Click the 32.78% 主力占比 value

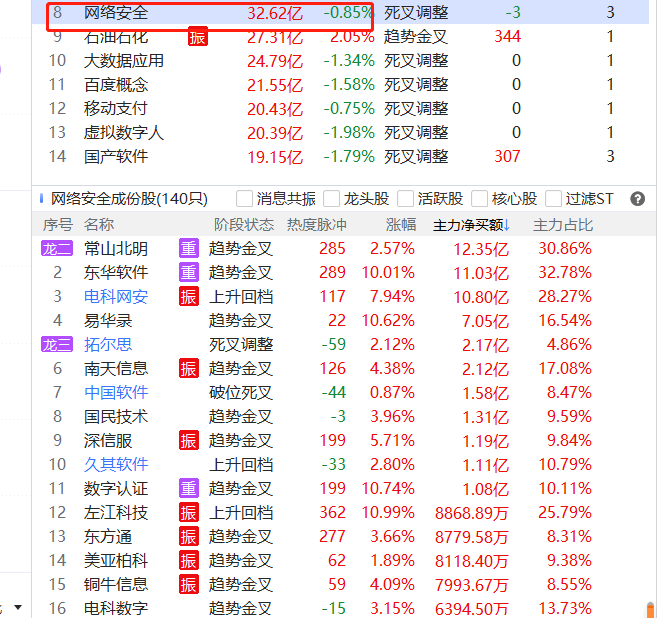(x=565, y=273)
